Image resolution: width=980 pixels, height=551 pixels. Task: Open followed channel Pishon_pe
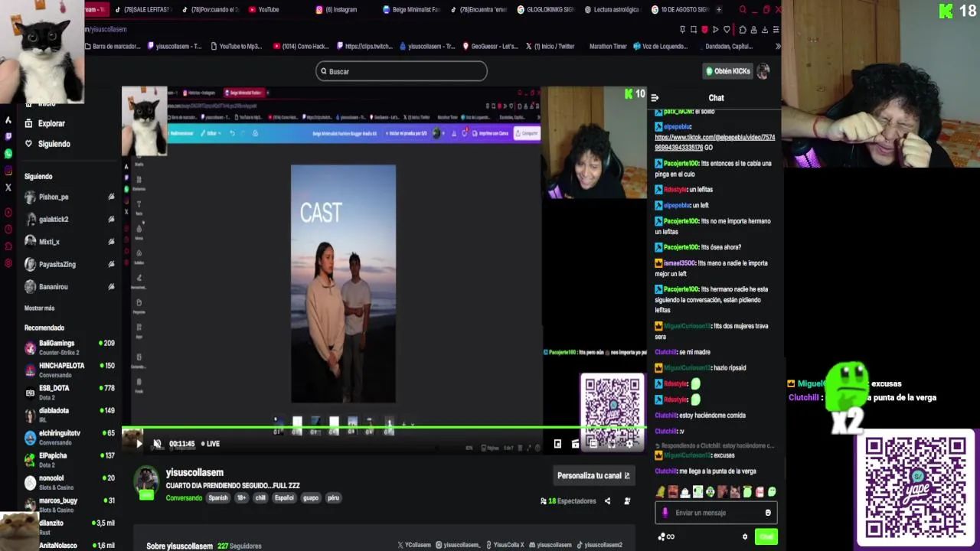point(54,197)
